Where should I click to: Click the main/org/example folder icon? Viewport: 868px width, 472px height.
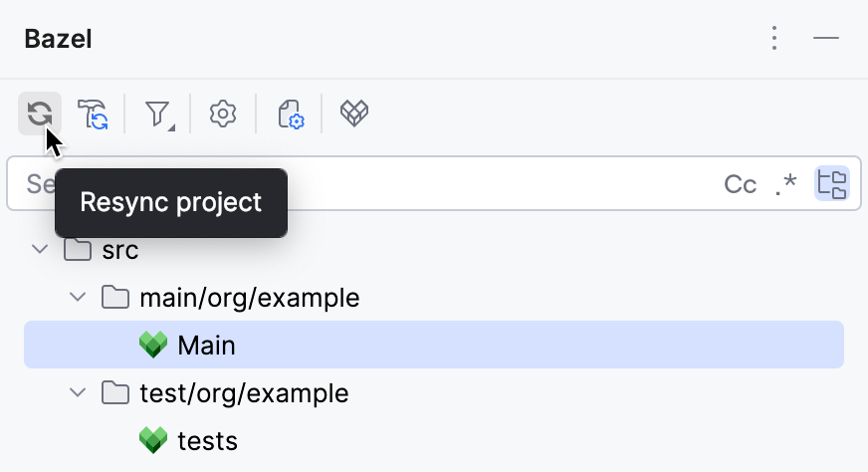(115, 297)
